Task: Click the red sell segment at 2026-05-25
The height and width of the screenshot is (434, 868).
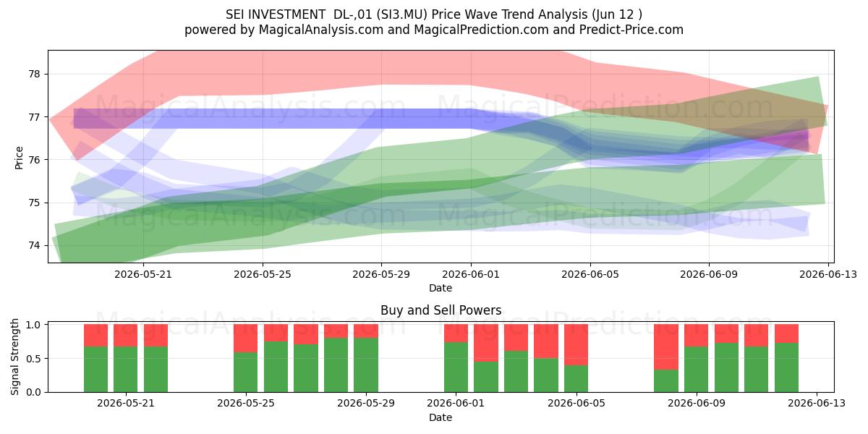Action: [246, 339]
